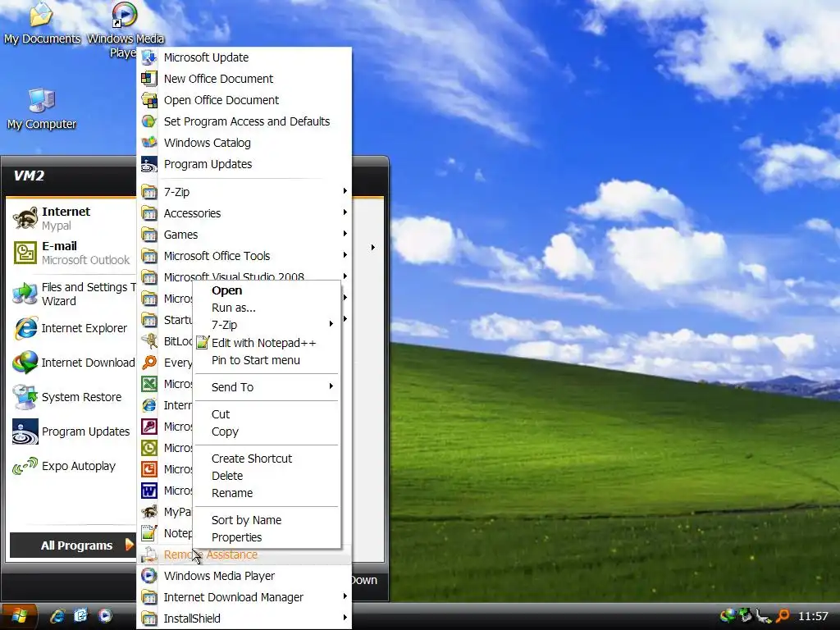840x630 pixels.
Task: Launch Internet Explorer from Start menu
Action: (x=72, y=328)
